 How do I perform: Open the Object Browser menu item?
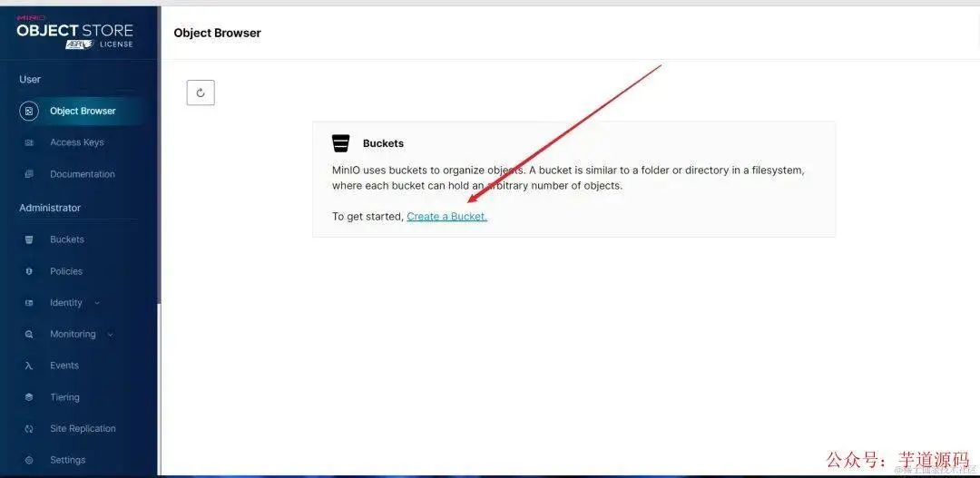click(x=80, y=112)
